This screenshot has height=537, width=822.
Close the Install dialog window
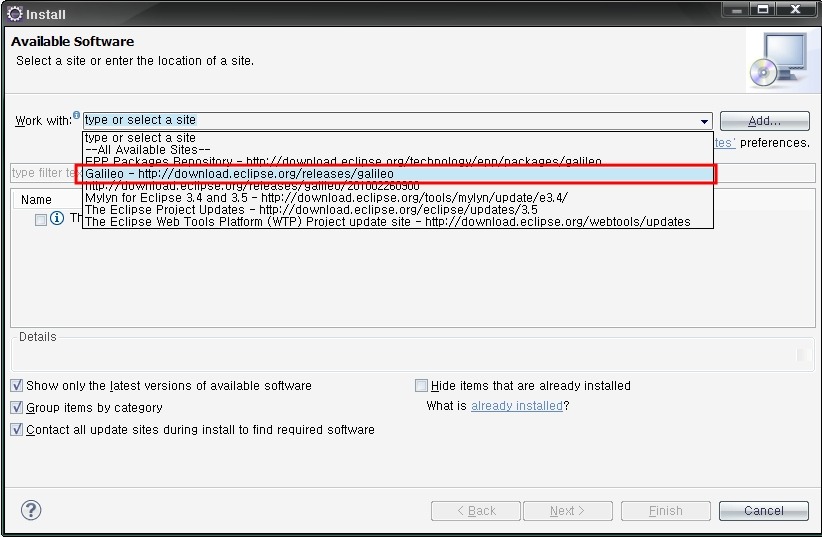[x=795, y=11]
